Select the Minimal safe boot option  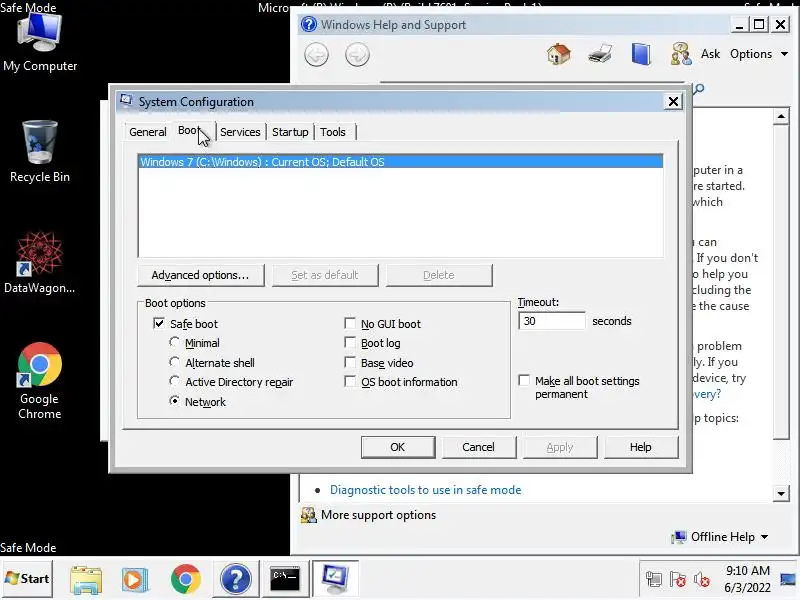(174, 342)
